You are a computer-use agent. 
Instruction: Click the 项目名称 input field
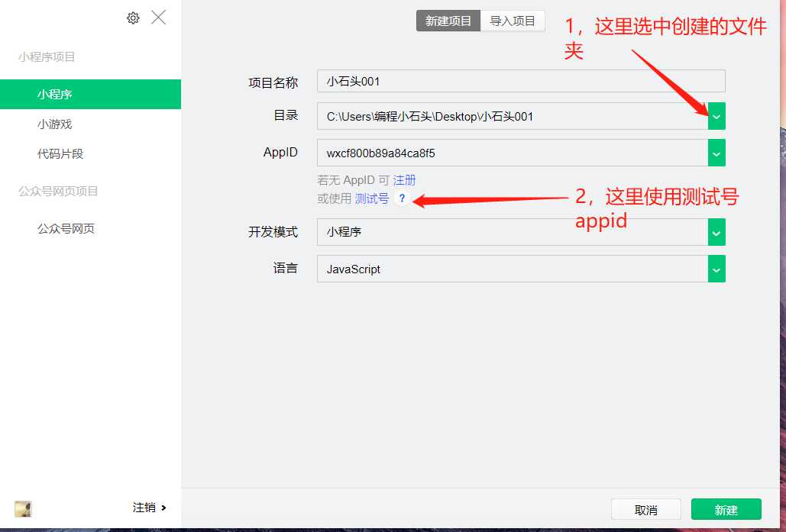click(x=521, y=81)
